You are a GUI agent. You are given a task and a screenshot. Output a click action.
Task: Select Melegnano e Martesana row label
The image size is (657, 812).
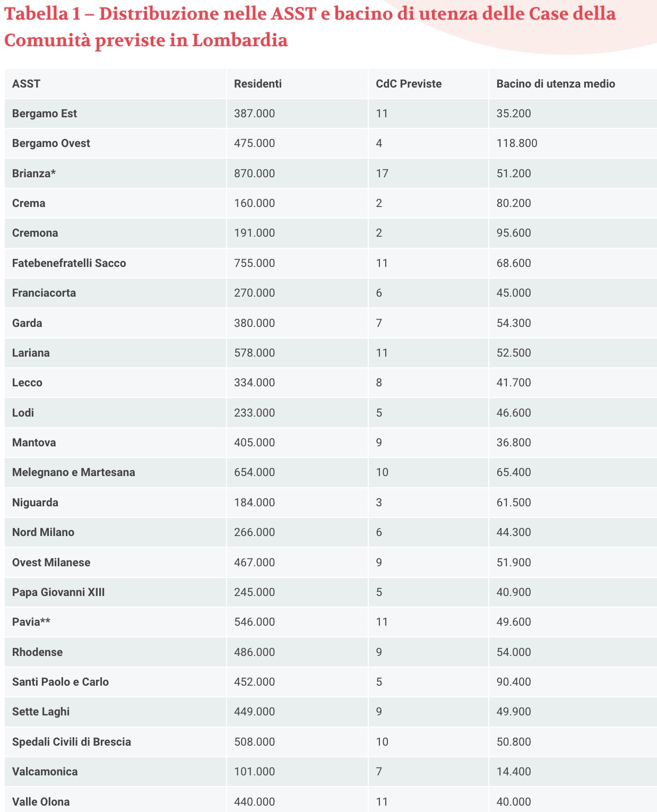[x=74, y=472]
